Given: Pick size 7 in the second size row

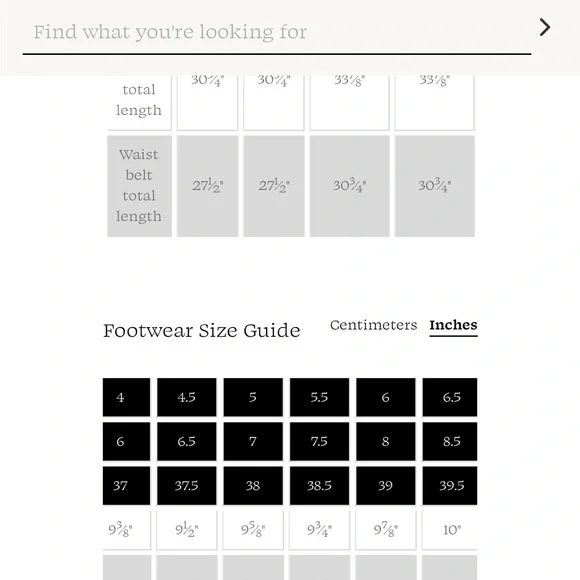Looking at the screenshot, I should [253, 441].
